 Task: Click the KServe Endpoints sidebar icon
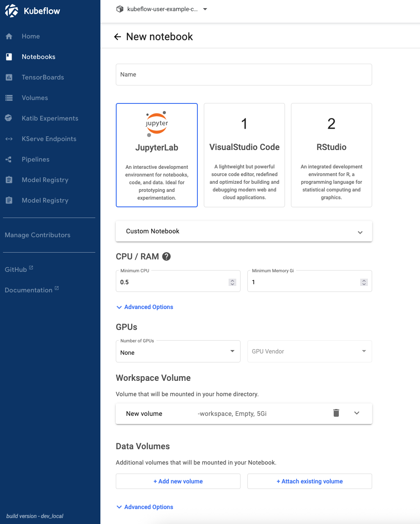[x=9, y=139]
